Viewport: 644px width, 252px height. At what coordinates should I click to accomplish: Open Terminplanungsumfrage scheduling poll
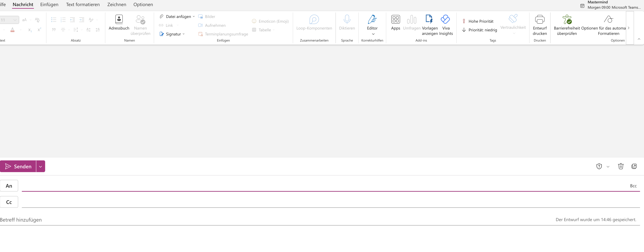point(223,34)
